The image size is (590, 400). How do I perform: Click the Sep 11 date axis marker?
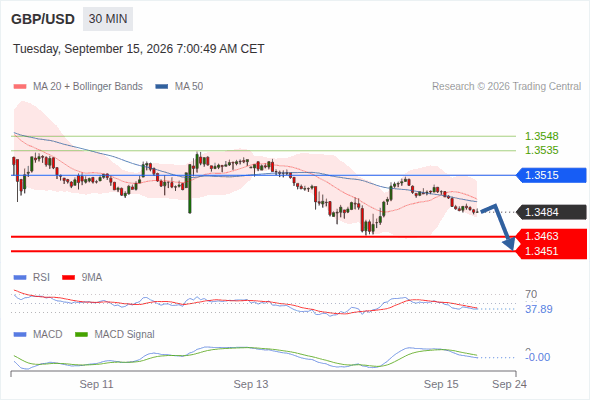point(96,384)
